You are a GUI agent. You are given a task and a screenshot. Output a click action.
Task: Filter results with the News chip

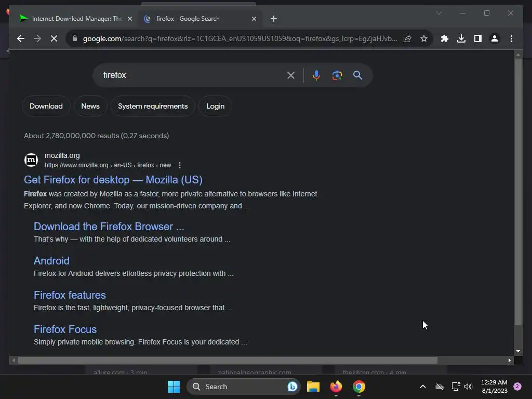coord(90,106)
